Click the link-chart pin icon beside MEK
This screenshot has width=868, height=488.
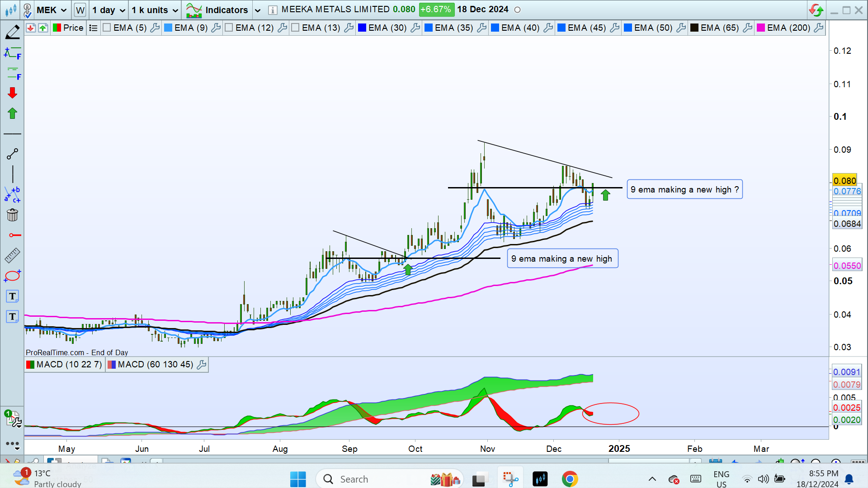[28, 9]
